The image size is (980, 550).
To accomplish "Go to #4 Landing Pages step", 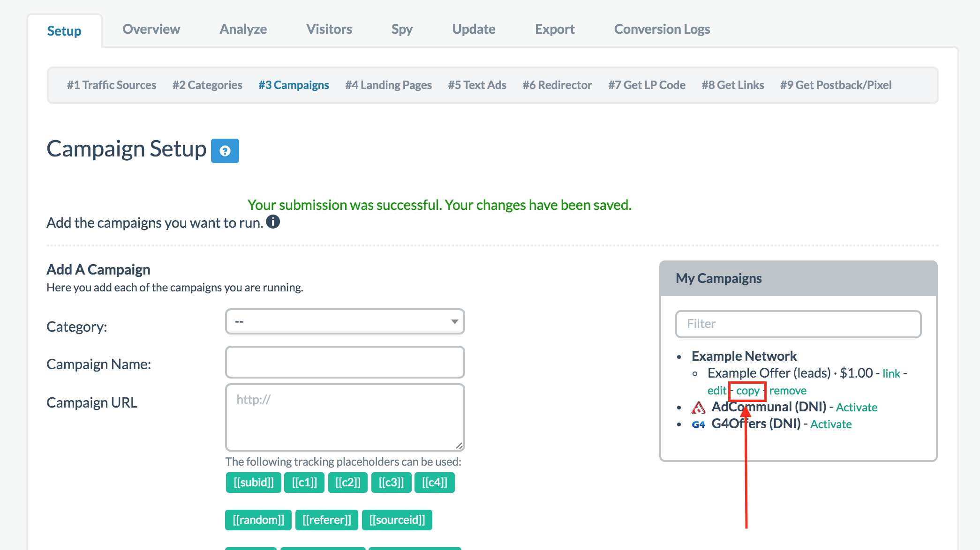I will pyautogui.click(x=388, y=85).
